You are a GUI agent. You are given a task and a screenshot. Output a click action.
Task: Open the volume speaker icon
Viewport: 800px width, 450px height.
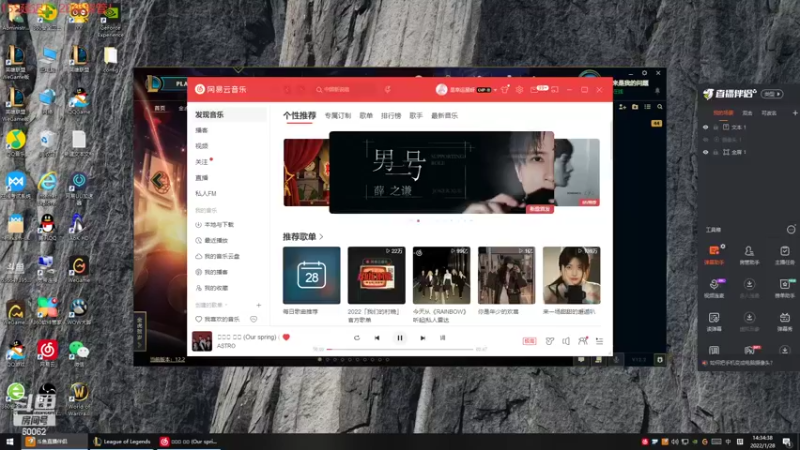point(566,341)
